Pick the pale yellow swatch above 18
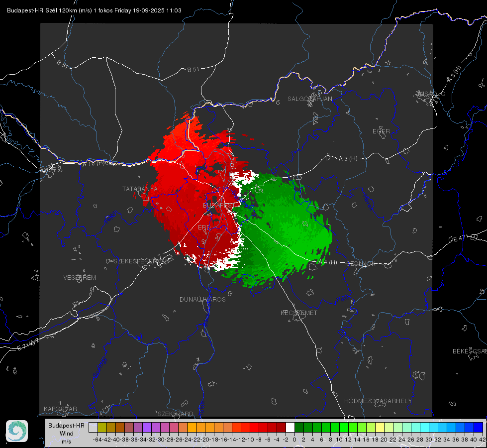The image size is (487, 448). click(x=380, y=427)
